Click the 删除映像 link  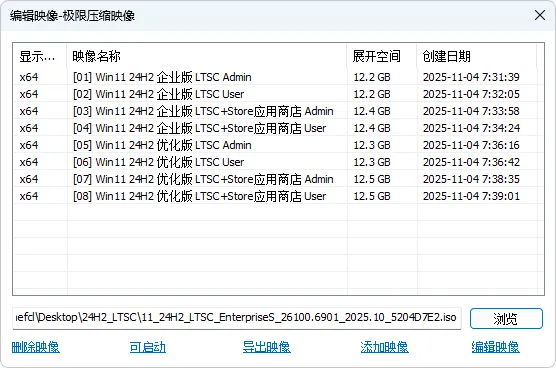pyautogui.click(x=35, y=347)
